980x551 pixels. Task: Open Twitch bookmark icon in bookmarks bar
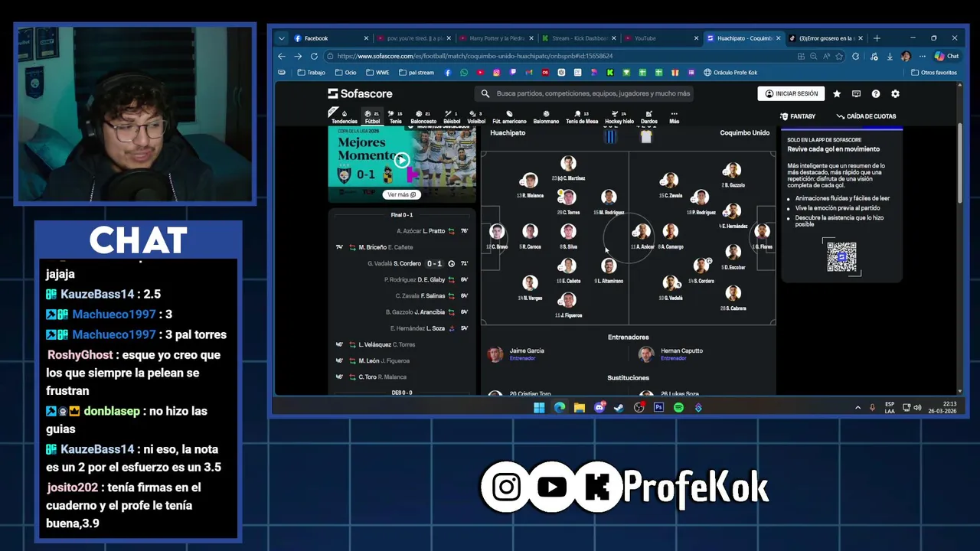tap(512, 73)
